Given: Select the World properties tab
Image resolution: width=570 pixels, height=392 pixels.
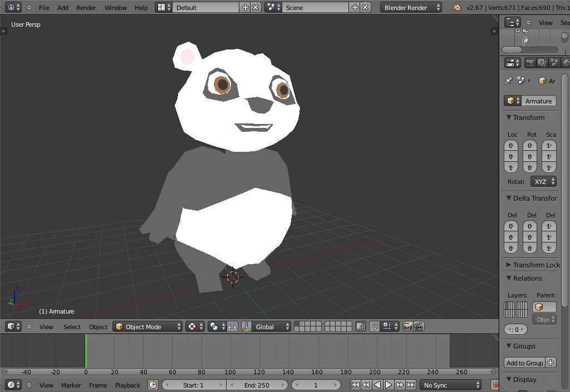Looking at the screenshot, I should 566,63.
